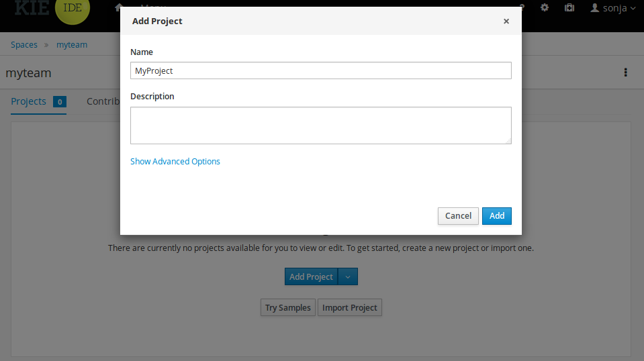Viewport: 644px width, 361px height.
Task: Focus the Name field containing MyProject
Action: (320, 70)
